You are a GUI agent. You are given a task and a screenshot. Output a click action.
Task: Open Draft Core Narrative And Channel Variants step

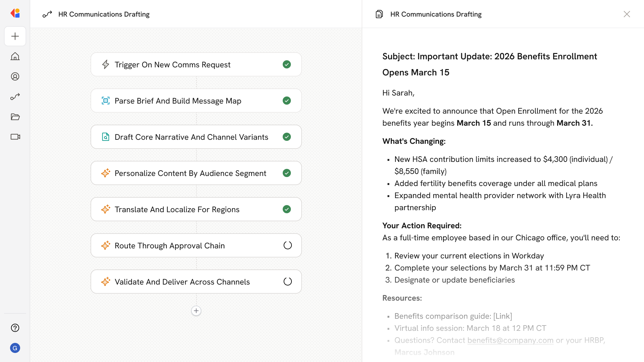click(x=191, y=137)
